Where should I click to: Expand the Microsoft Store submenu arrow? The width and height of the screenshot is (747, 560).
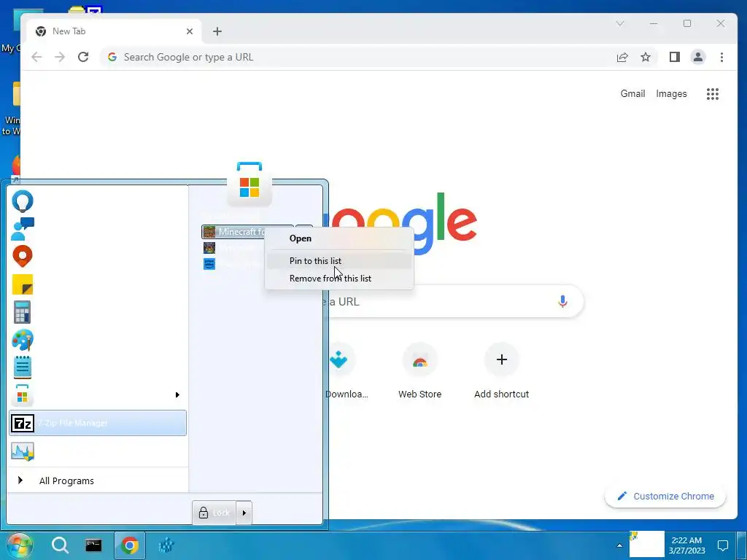(177, 394)
